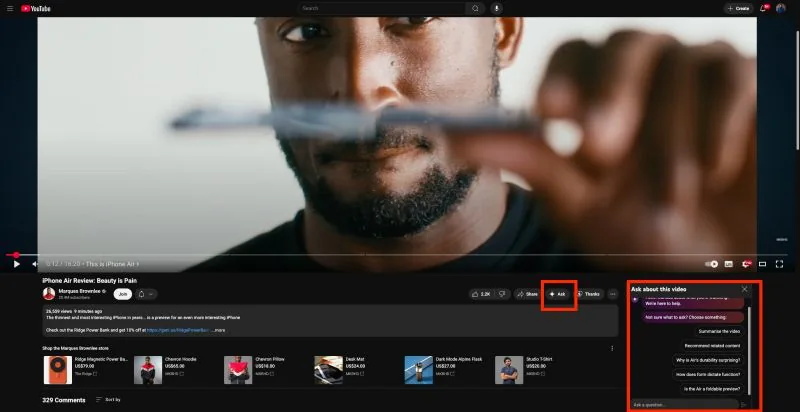The image size is (800, 412).
Task: Open the notification bell preference dropdown
Action: click(146, 294)
